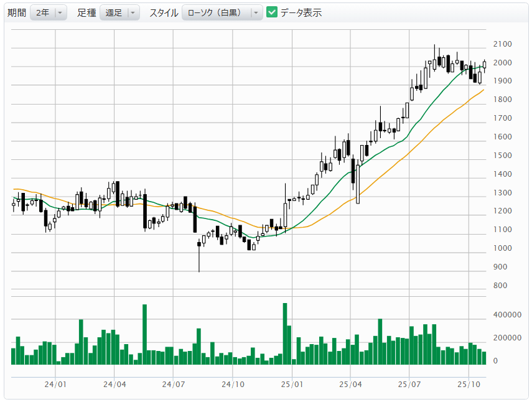Image resolution: width=532 pixels, height=402 pixels.
Task: Select the 24/01 date axis label
Action: pyautogui.click(x=56, y=385)
